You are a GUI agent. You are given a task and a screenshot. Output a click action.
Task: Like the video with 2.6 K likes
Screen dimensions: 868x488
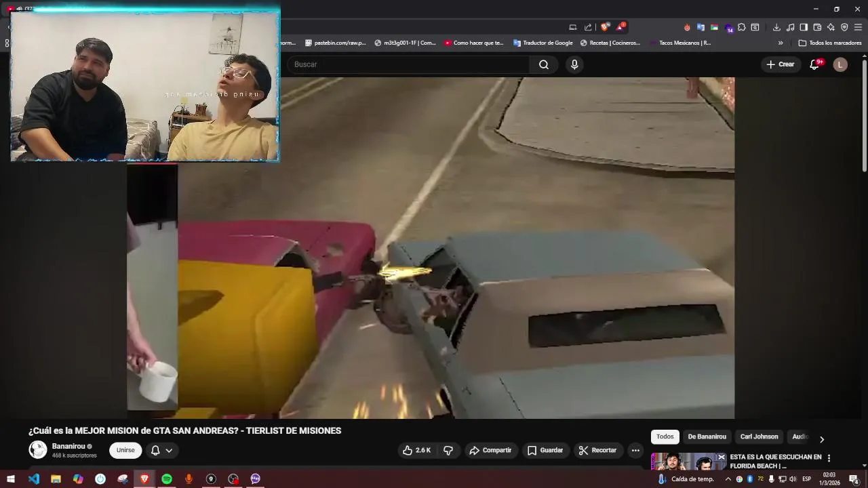416,450
